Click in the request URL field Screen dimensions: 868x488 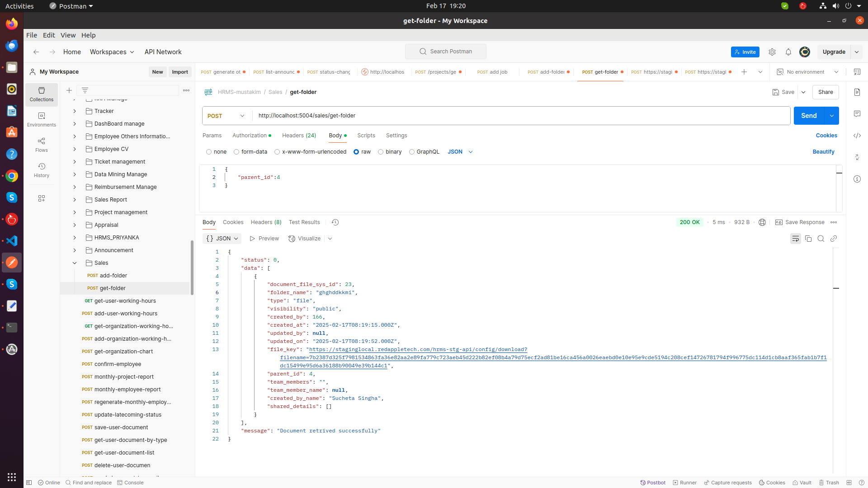521,116
